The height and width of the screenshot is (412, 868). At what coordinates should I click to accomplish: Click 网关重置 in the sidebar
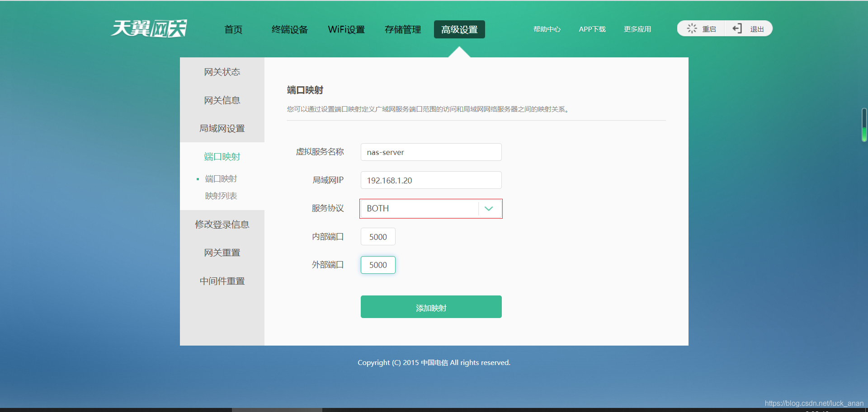click(222, 252)
